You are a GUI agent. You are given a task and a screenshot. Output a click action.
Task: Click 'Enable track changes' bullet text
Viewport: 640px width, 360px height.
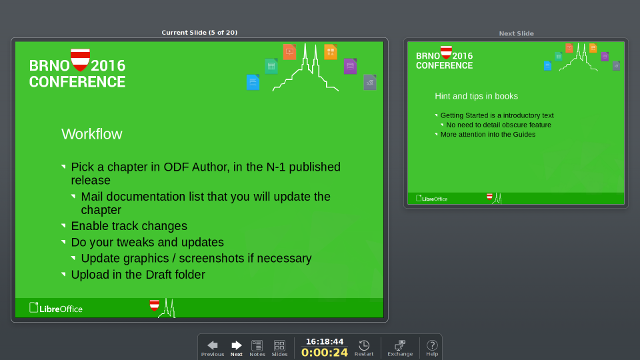click(x=129, y=226)
